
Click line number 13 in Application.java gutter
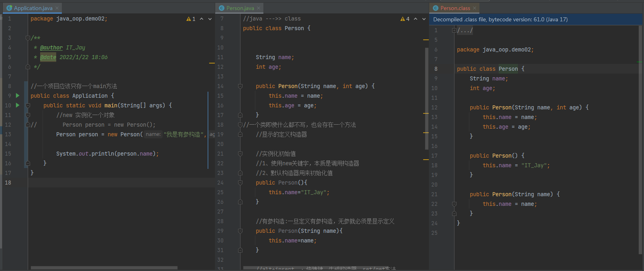coord(8,134)
